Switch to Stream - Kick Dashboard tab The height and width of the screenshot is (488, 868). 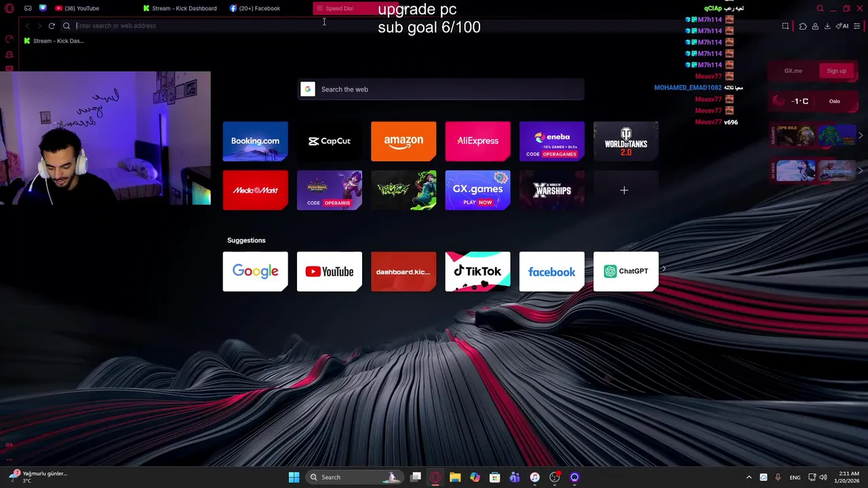point(180,8)
